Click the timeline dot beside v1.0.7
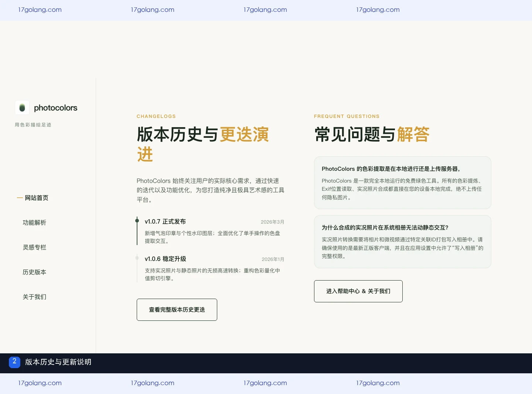 [137, 221]
